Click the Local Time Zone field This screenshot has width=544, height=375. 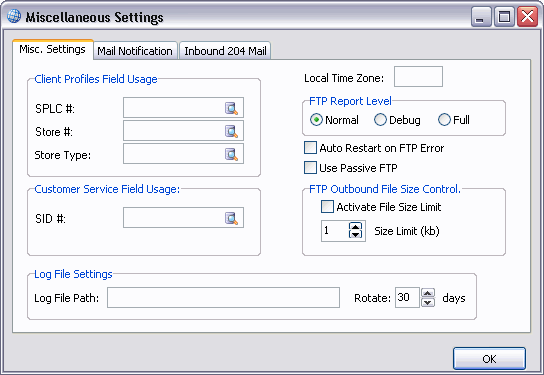pyautogui.click(x=418, y=77)
